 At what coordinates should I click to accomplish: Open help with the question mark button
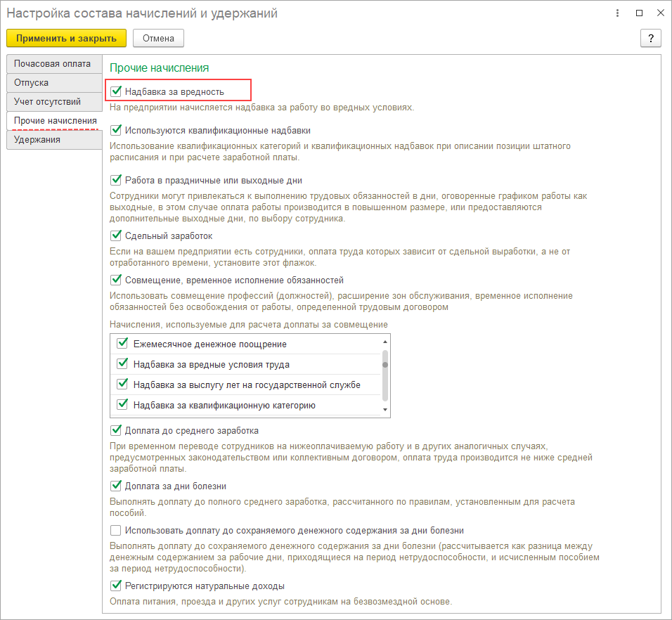pos(651,38)
